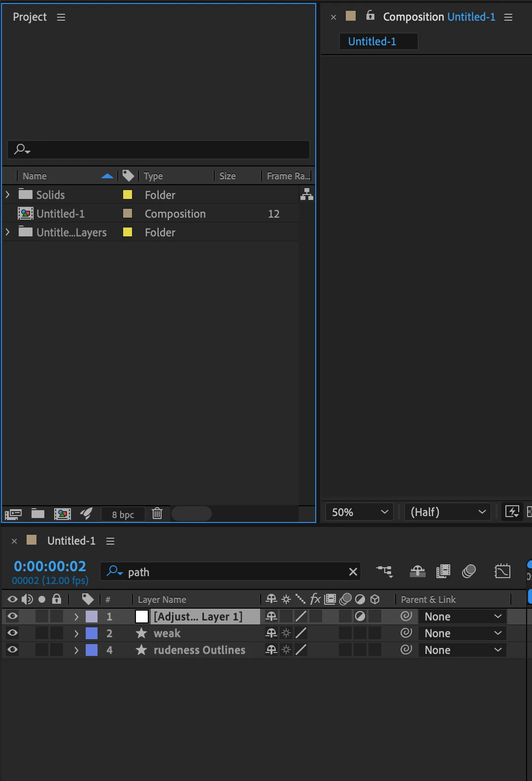
Task: Click the Lock column header icon
Action: pyautogui.click(x=57, y=599)
